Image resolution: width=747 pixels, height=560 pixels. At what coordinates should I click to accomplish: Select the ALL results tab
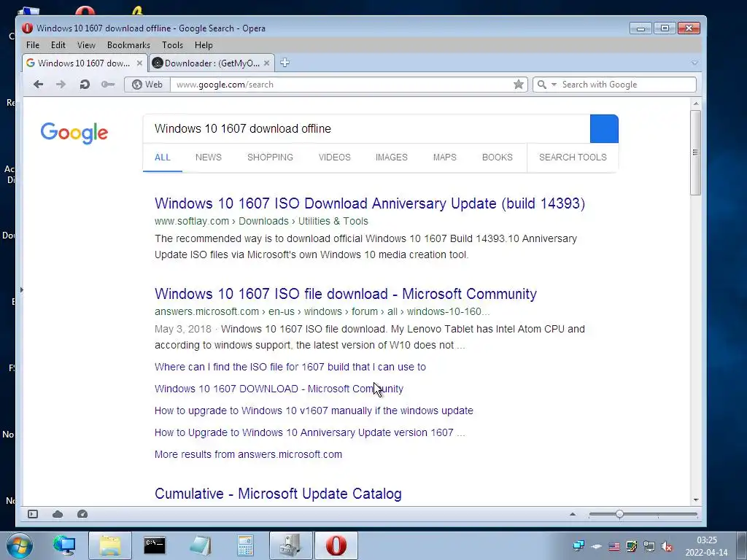click(163, 157)
